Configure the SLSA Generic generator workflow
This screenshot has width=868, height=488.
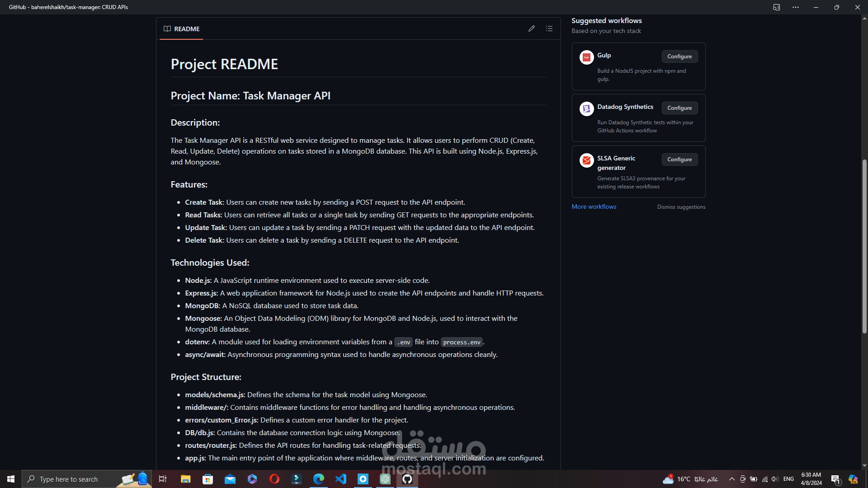click(679, 160)
